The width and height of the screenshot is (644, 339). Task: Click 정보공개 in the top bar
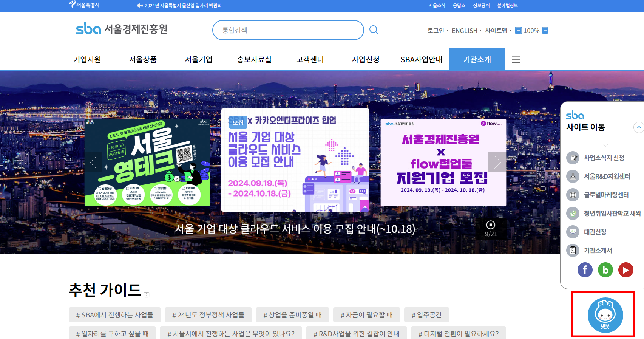tap(481, 5)
